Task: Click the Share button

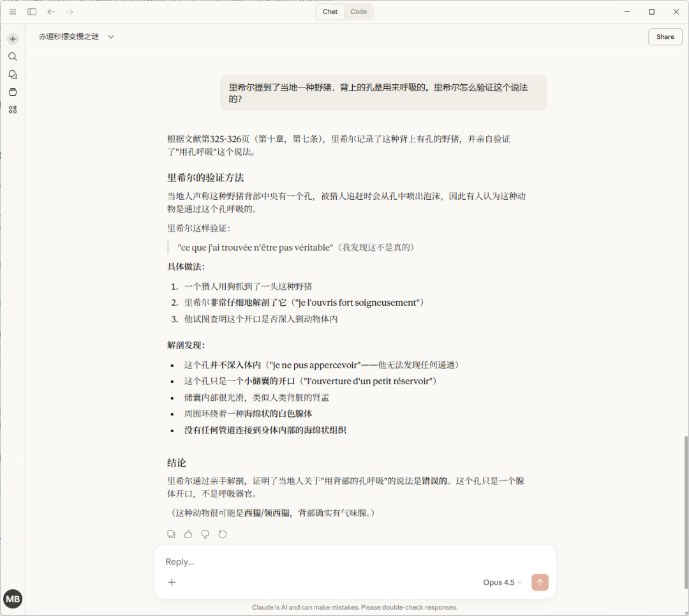Action: coord(665,37)
